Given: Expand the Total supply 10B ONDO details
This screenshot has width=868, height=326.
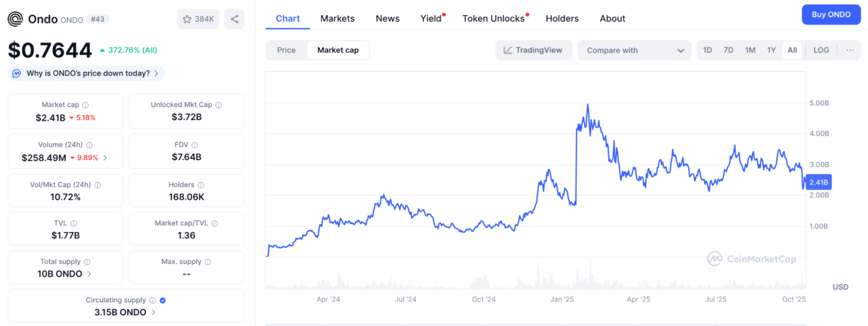Looking at the screenshot, I should tap(90, 274).
